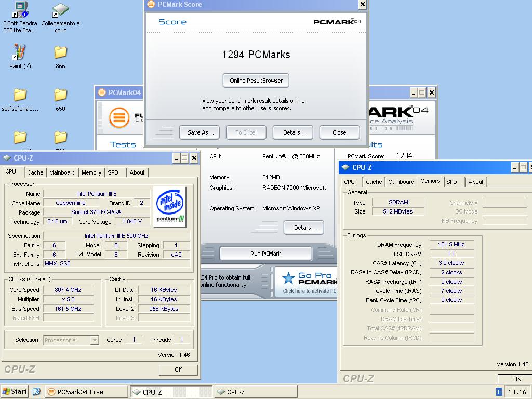Switch to SPD tab in left CPU-Z

coord(113,172)
